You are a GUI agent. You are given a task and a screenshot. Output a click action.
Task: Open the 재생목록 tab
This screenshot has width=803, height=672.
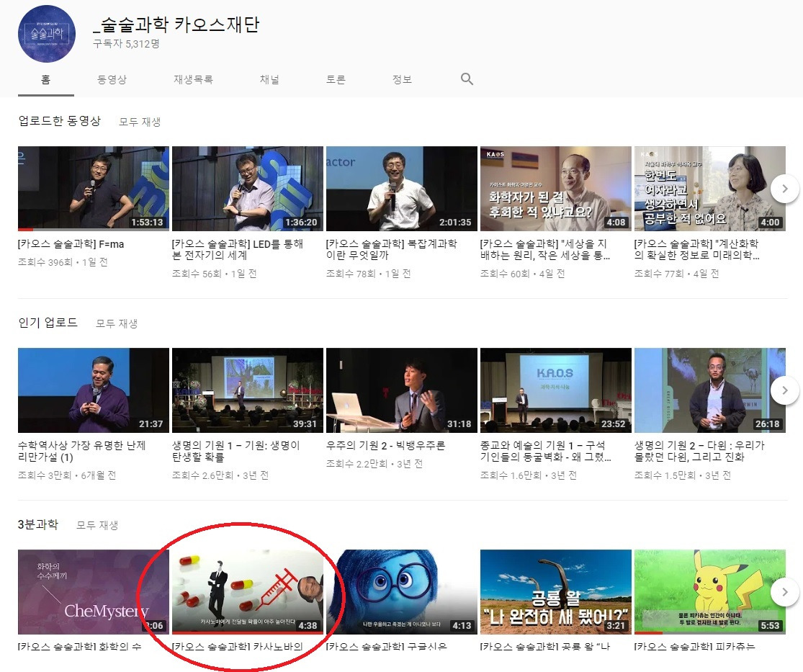194,79
